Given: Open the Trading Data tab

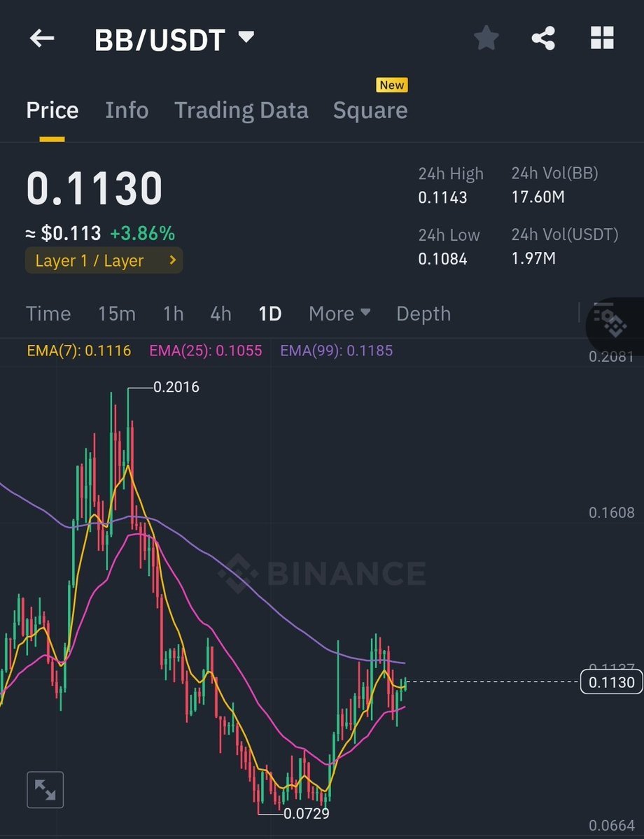Looking at the screenshot, I should (x=241, y=111).
